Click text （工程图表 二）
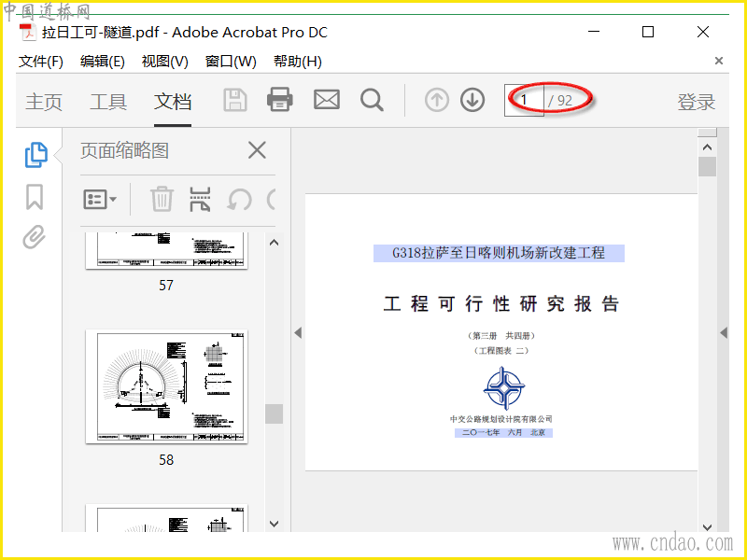The image size is (747, 560). [x=501, y=351]
